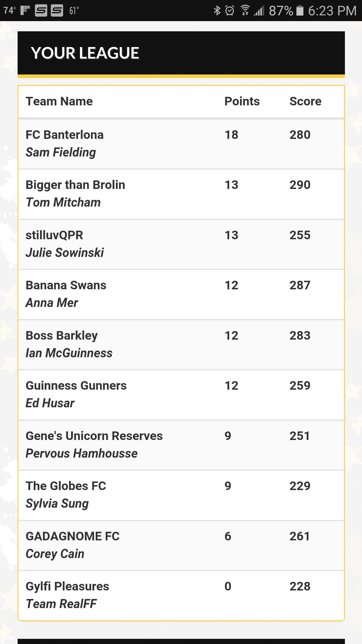Tap the battery icon in status bar

300,11
